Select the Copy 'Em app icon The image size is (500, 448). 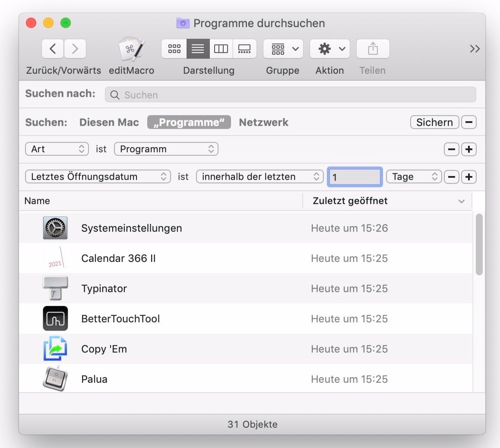(55, 349)
